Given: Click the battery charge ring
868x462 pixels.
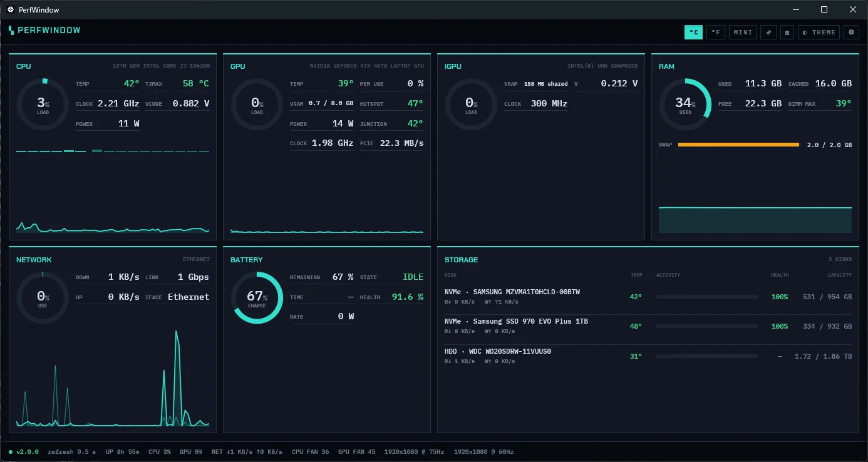Looking at the screenshot, I should pos(257,297).
